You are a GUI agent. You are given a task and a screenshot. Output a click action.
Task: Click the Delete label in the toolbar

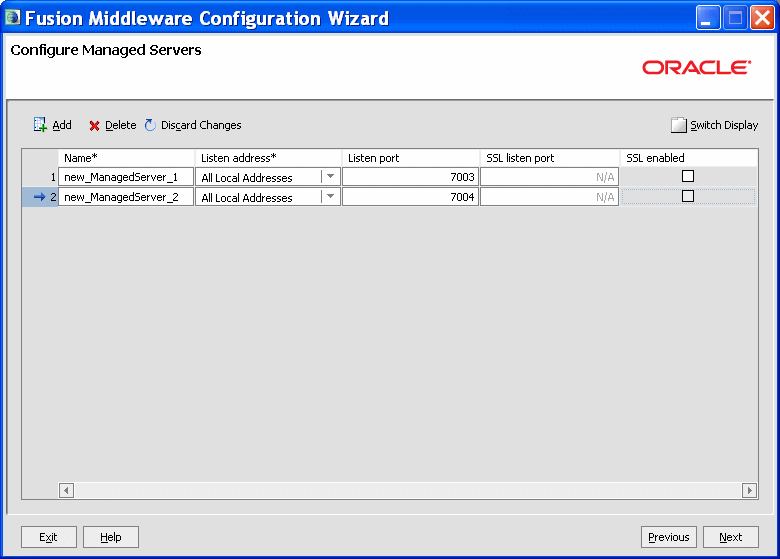tap(120, 125)
